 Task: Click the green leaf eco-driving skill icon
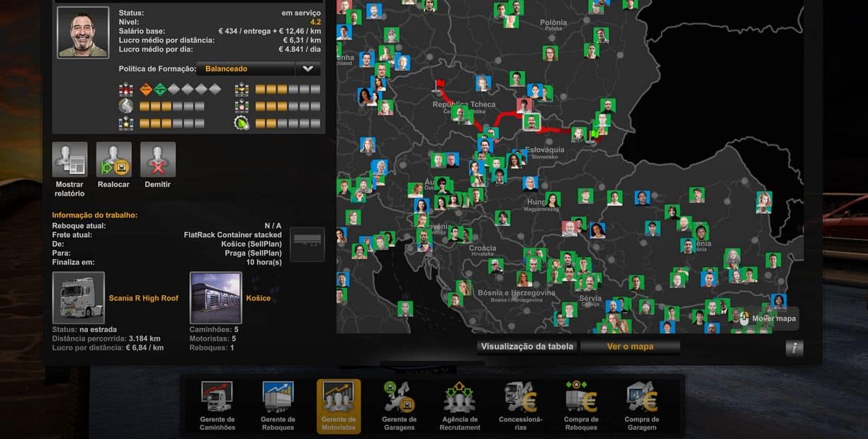coord(242,123)
